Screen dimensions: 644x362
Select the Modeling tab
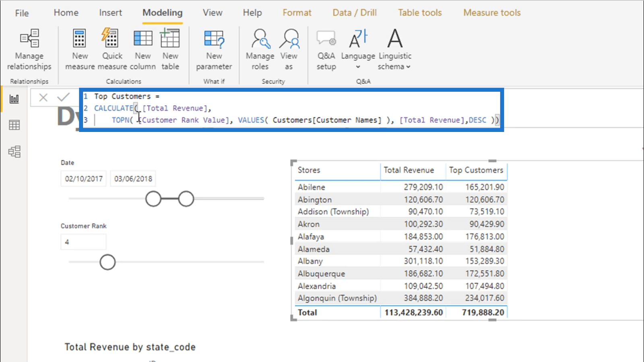162,12
